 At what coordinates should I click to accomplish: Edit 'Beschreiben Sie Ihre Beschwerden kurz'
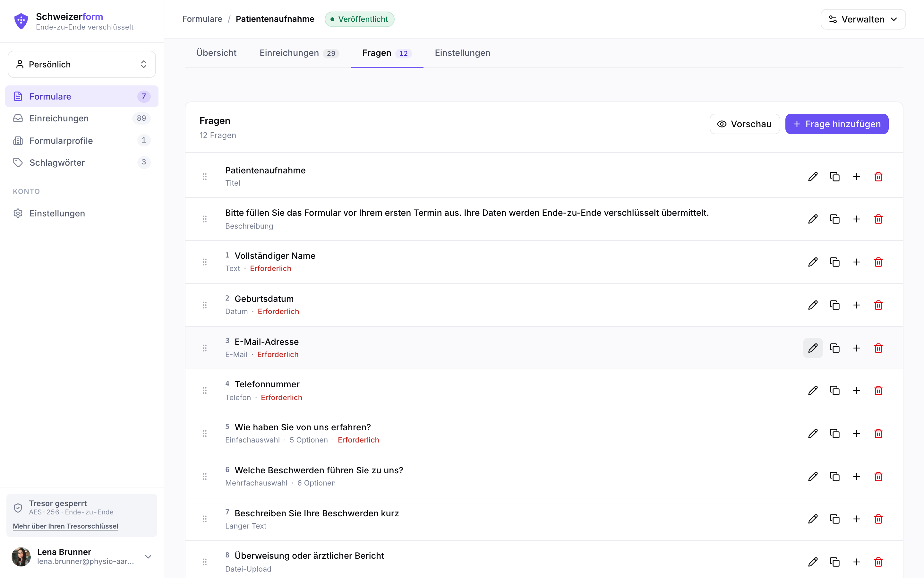point(813,519)
